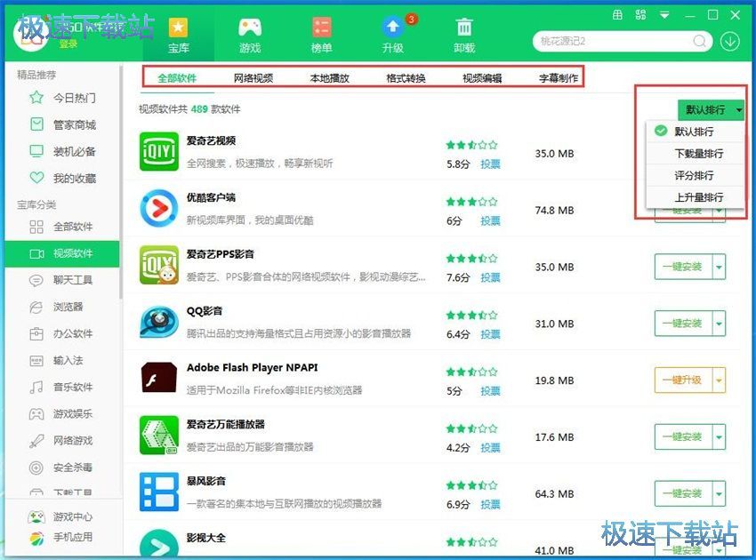Select 上升量排行 sort option
This screenshot has width=756, height=560.
coord(695,197)
